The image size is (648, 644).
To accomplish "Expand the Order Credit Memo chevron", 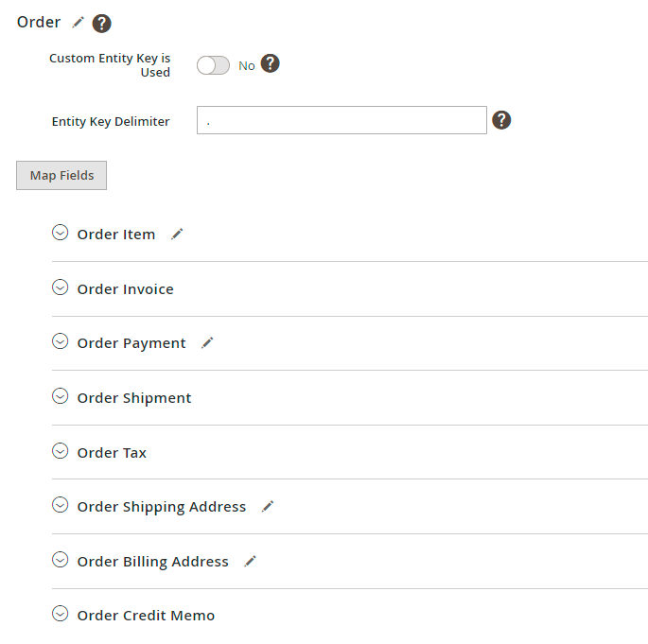I will tap(61, 614).
